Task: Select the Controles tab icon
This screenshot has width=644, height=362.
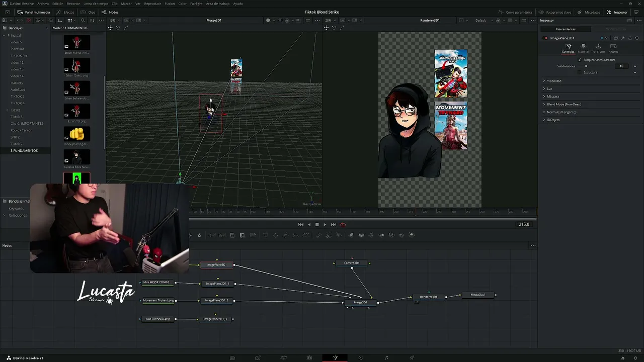Action: pyautogui.click(x=568, y=48)
